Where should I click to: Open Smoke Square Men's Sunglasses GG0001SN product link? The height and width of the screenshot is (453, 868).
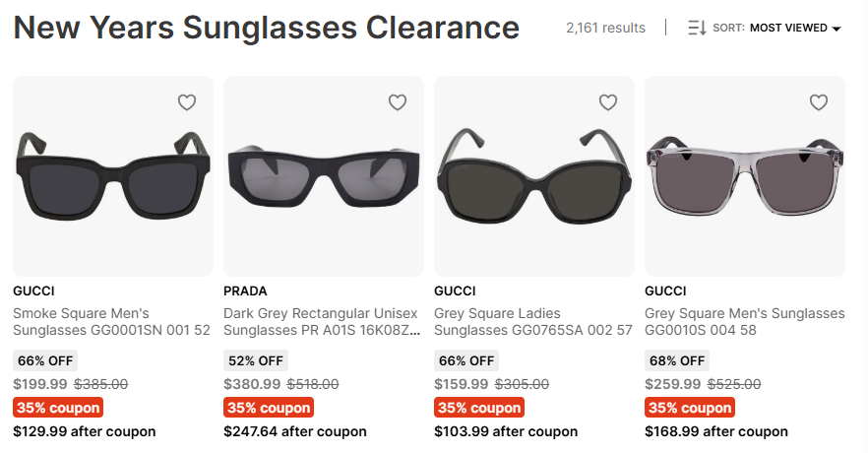pos(111,322)
